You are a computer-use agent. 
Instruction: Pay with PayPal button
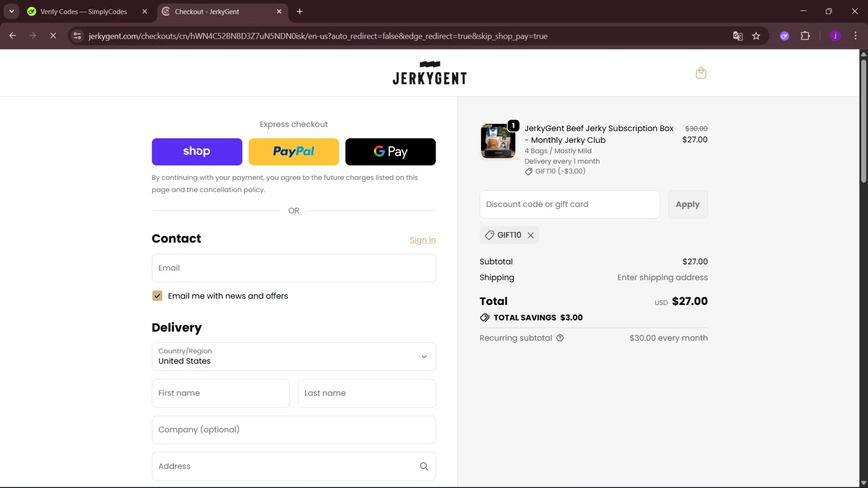(293, 151)
